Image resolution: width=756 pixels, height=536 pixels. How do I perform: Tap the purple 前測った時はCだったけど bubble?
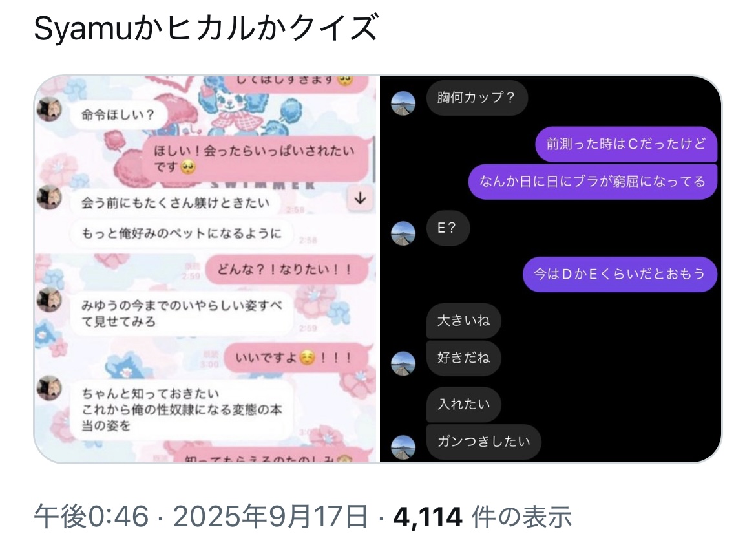point(626,144)
